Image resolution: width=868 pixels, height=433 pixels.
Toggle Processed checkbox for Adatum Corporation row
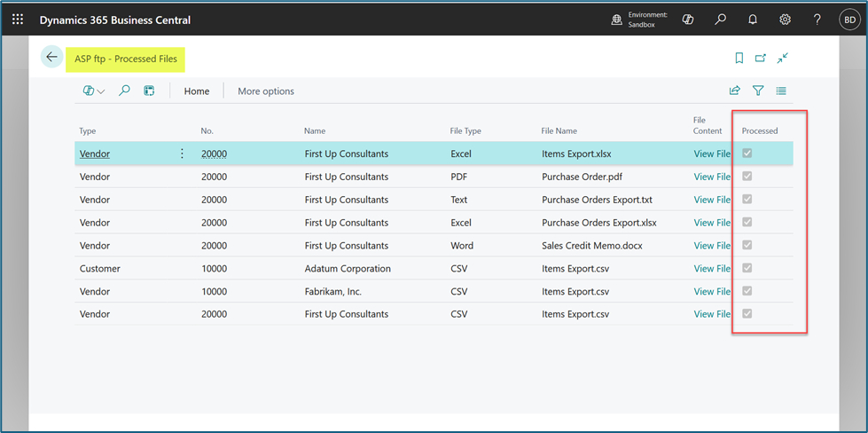(x=747, y=268)
